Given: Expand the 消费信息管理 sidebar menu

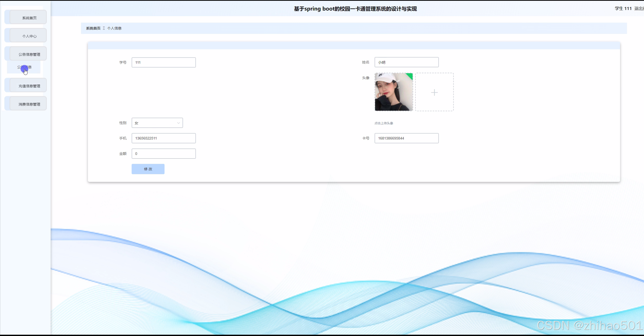Looking at the screenshot, I should [29, 104].
